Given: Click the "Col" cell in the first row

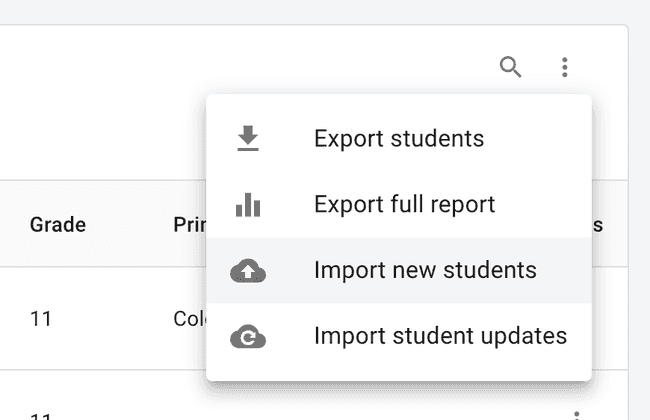Looking at the screenshot, I should click(x=188, y=320).
